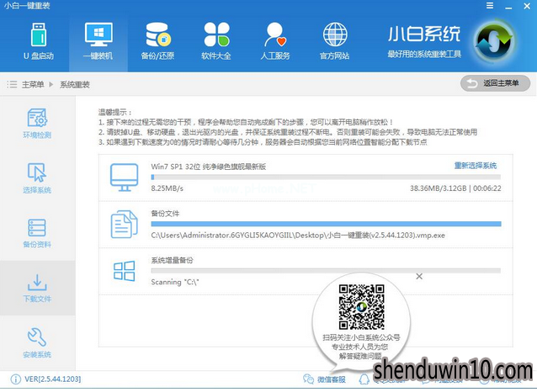Click the Win7 SP1 32位 system title
This screenshot has width=537, height=392.
tap(209, 167)
